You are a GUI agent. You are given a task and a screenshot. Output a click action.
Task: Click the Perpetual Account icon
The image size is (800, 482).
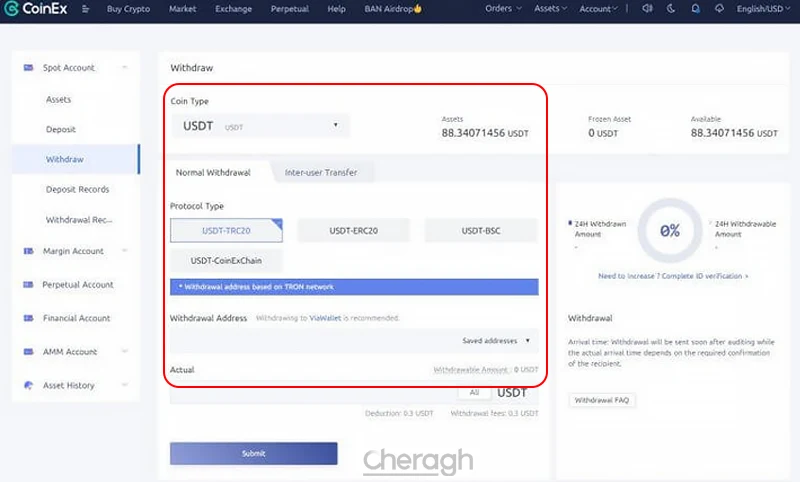29,285
